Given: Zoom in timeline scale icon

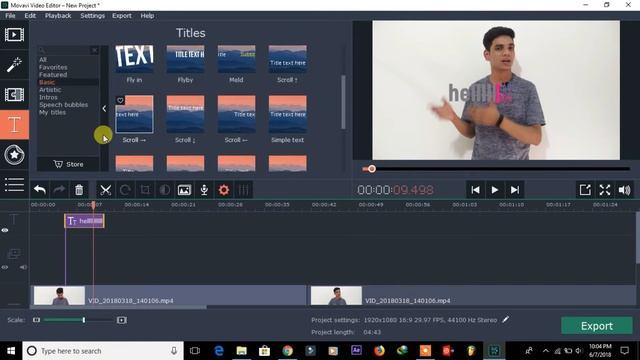Looking at the screenshot, I should tap(121, 320).
